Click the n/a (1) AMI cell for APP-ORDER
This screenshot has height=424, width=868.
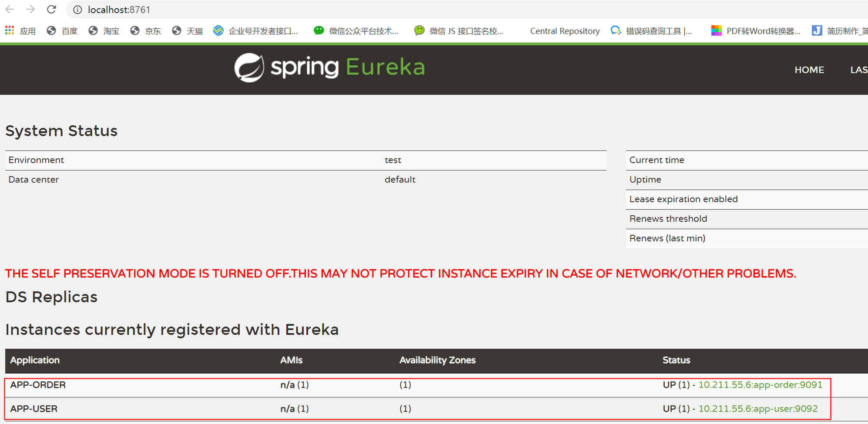(x=295, y=385)
